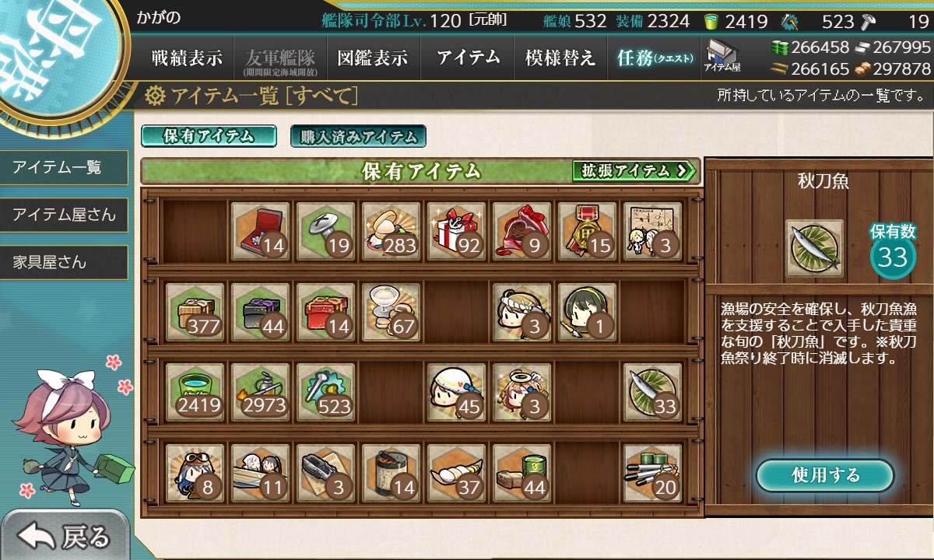Choose the medal item with count 15

588,231
